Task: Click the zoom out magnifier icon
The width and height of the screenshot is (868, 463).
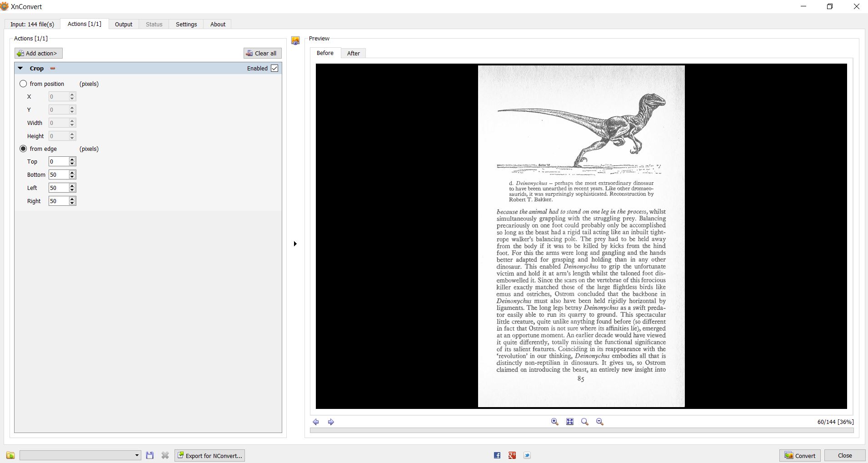Action: pos(599,422)
